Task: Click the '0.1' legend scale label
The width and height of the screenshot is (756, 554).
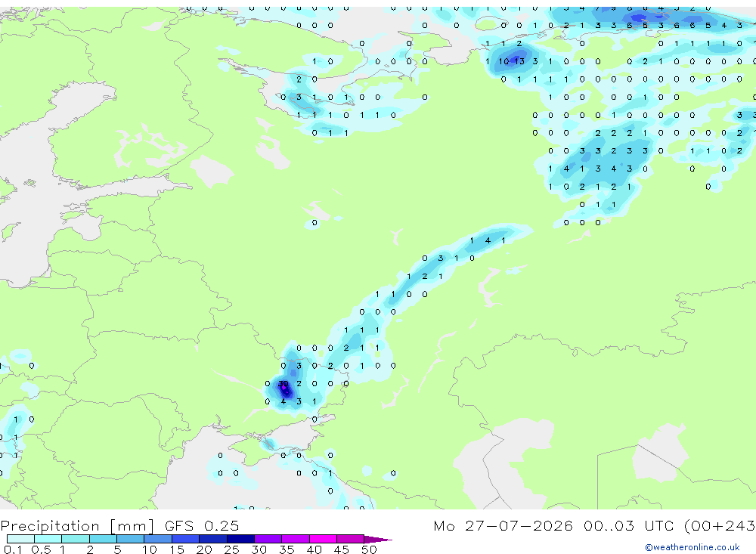Action: 13,549
